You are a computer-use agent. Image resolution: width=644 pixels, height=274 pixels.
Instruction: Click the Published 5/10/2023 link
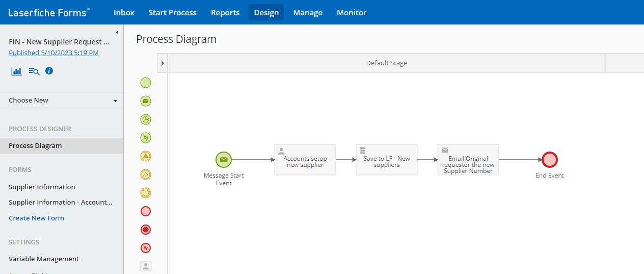click(53, 53)
